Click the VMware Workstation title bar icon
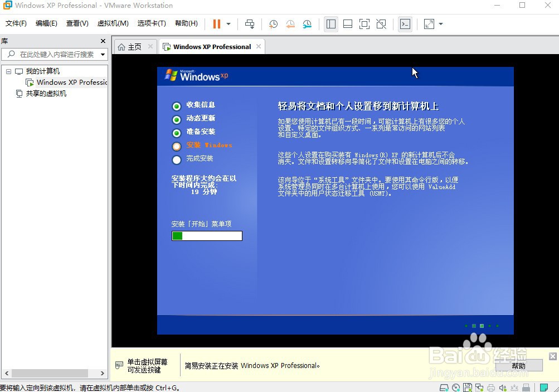 tap(7, 6)
